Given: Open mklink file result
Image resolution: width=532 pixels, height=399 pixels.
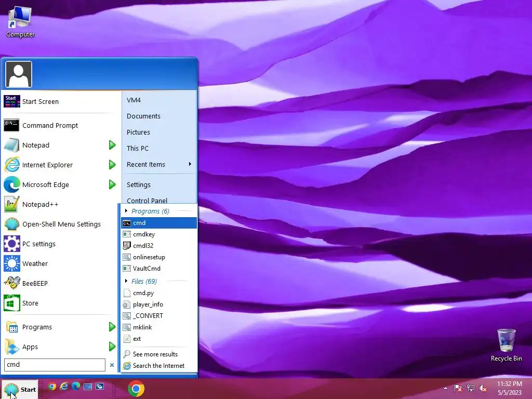Looking at the screenshot, I should coord(159,327).
